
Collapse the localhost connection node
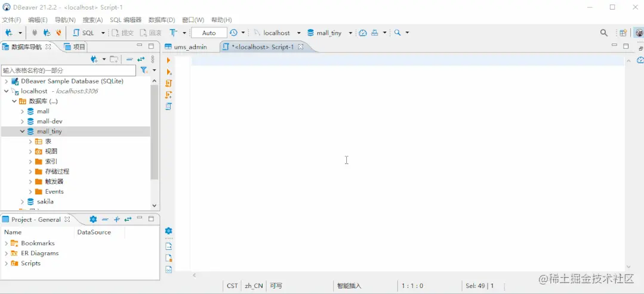coord(6,91)
